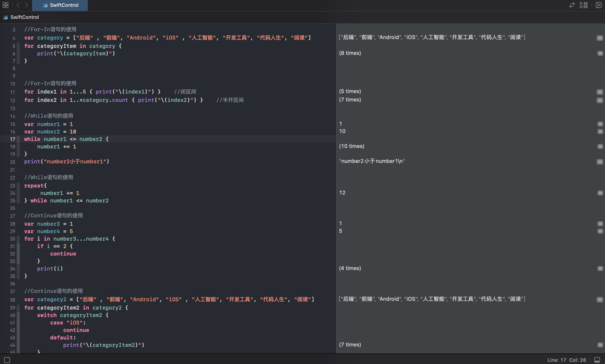
Task: Click SwiftControl in the jump bar
Action: tap(25, 17)
